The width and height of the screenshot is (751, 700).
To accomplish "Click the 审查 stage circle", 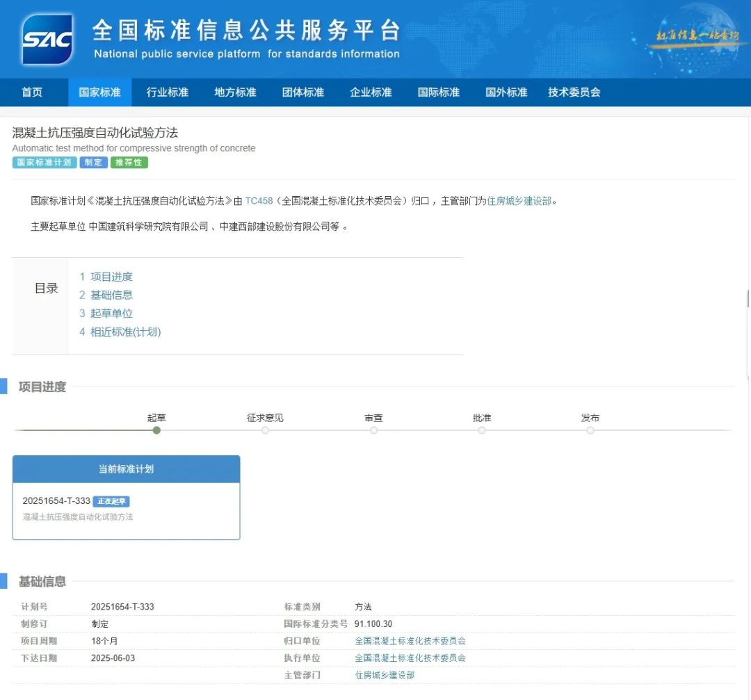I will click(x=373, y=430).
